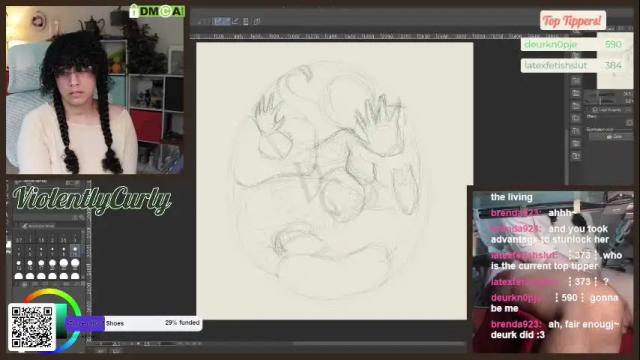The width and height of the screenshot is (640, 360).
Task: Click the ViolentlyCurly channel name logo
Action: pyautogui.click(x=92, y=200)
